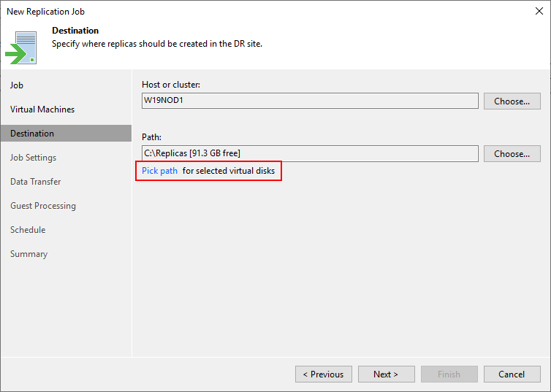This screenshot has width=551, height=392.
Task: Click the replication server icon in header
Action: tap(21, 47)
